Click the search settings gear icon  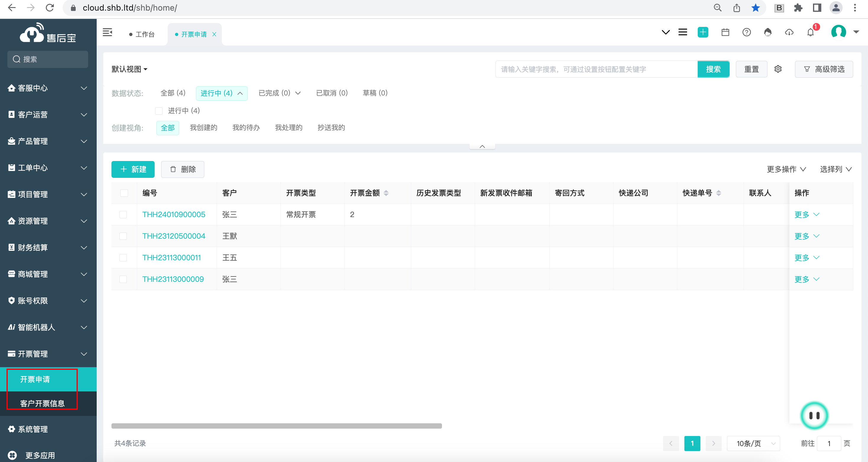tap(778, 69)
